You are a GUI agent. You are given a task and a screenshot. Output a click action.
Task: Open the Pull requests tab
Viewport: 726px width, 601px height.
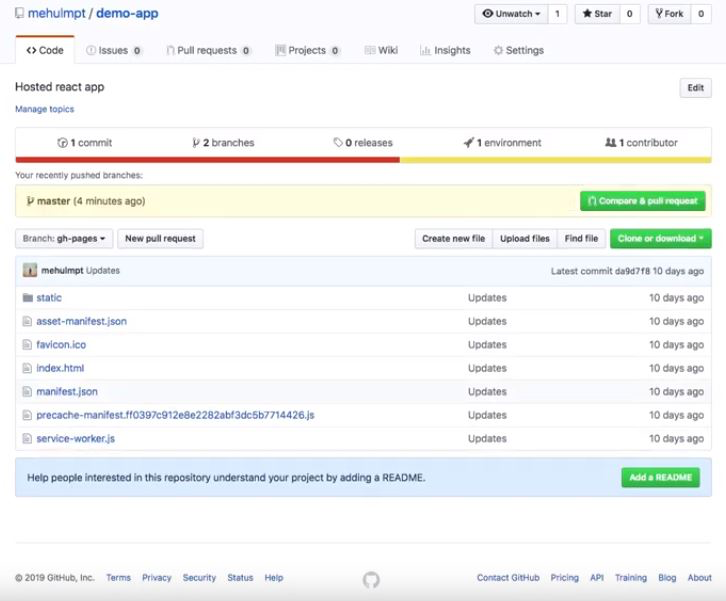coord(208,50)
